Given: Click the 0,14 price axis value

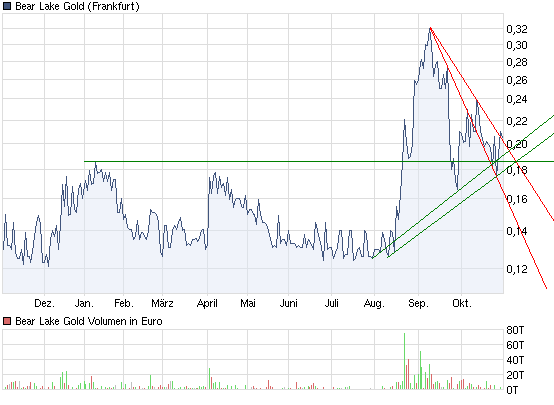Looking at the screenshot, I should 517,231.
